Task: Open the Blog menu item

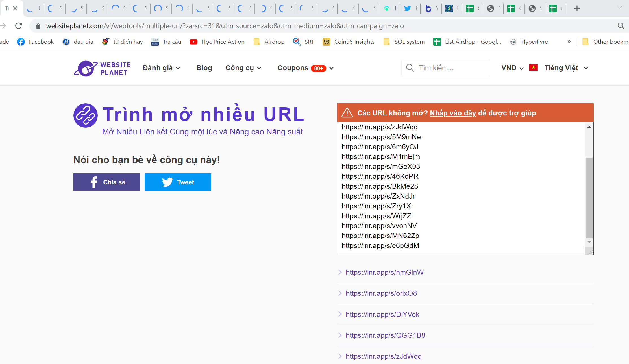Action: click(204, 68)
